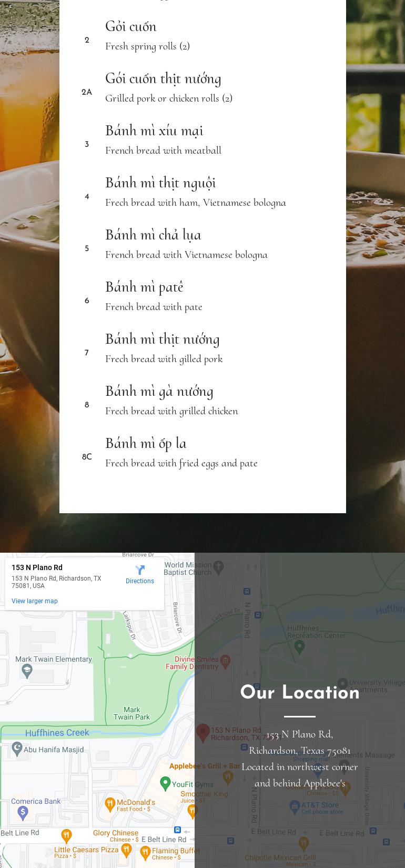Viewport: 405px width, 868px height.
Task: Click the Gỏi cuốn menu item
Action: point(131,26)
